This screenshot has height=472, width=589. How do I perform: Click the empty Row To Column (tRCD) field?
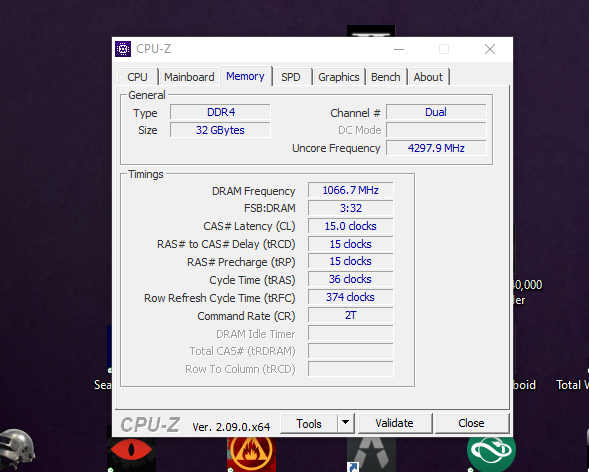pos(351,369)
